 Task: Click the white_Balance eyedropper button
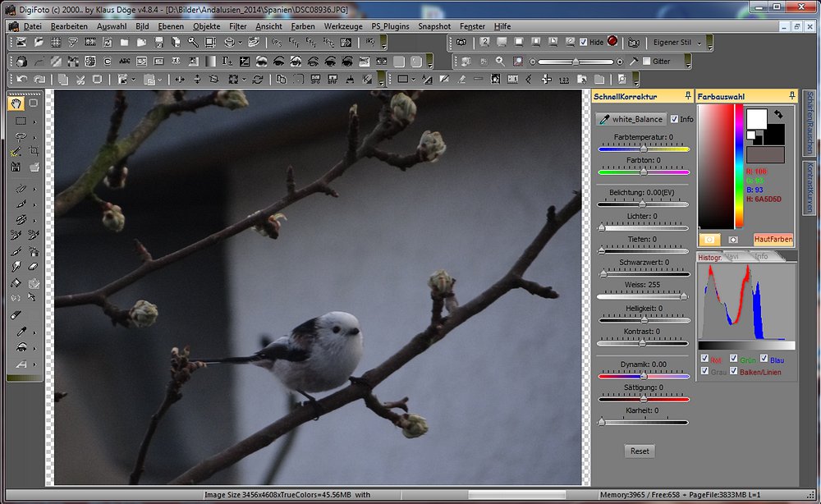click(x=631, y=119)
